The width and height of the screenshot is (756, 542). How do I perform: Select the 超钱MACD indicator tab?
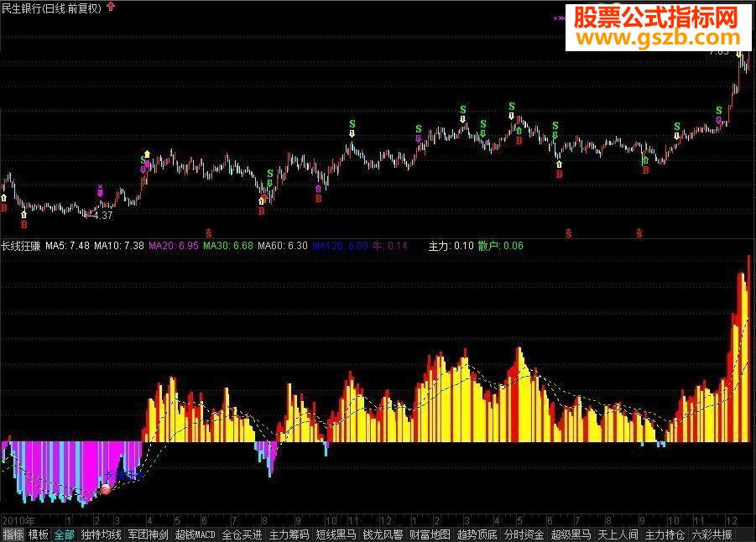coord(195,534)
